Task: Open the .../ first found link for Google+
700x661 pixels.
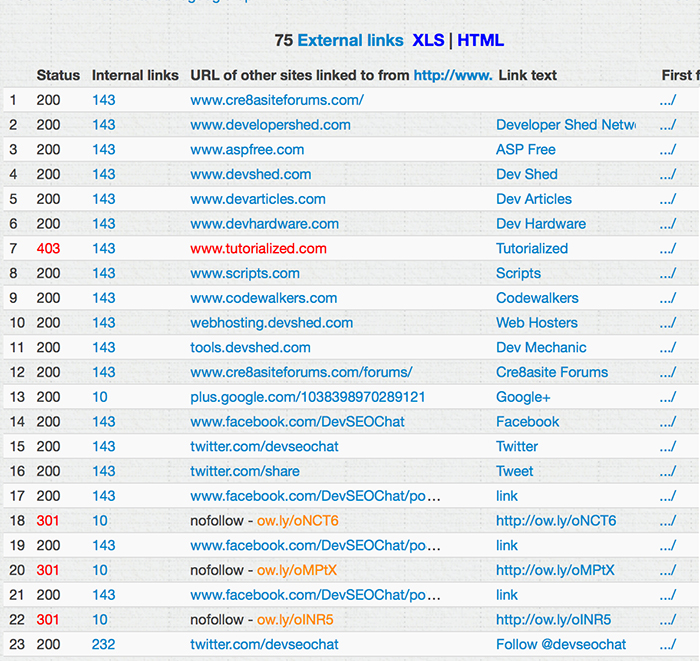Action: (668, 397)
